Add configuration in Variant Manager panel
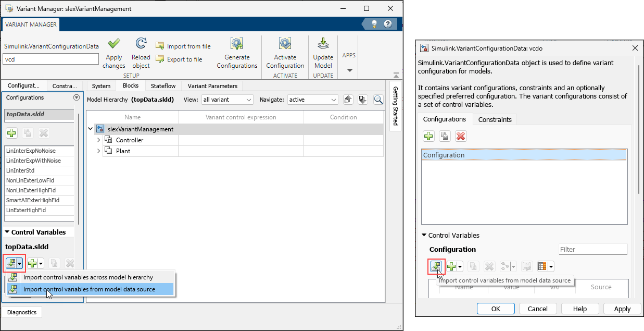This screenshot has height=331, width=644. tap(12, 133)
